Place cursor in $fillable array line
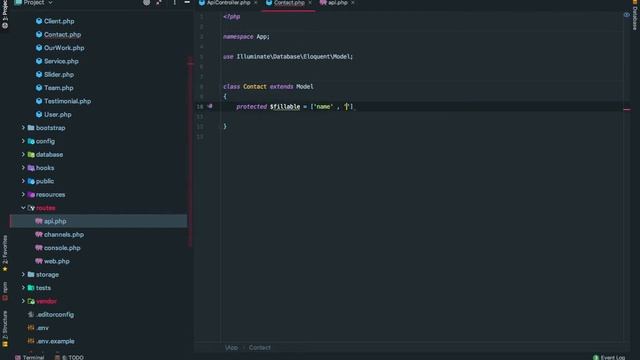Screen dimensions: 640x360 coord(295,107)
